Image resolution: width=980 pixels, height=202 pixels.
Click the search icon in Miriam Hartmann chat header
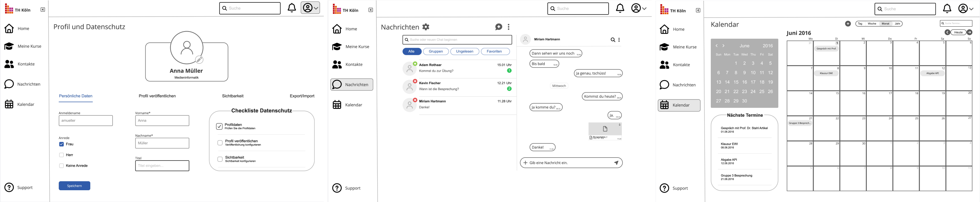point(612,40)
